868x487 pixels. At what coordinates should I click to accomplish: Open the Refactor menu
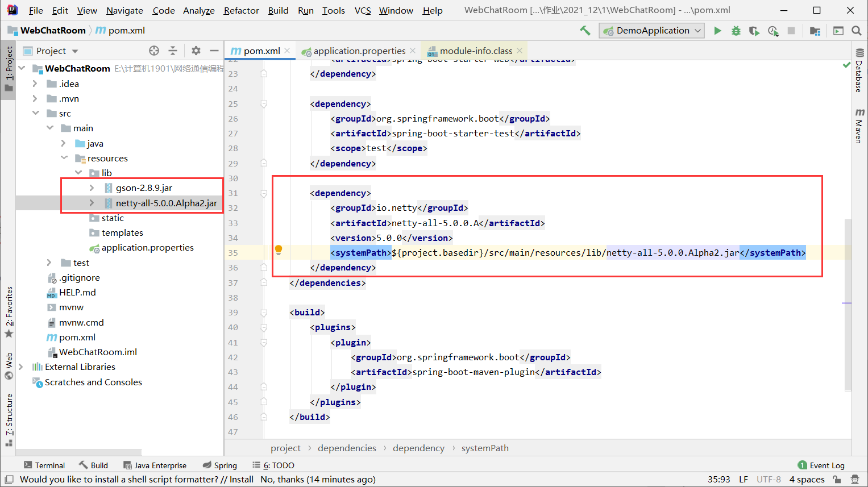(241, 10)
